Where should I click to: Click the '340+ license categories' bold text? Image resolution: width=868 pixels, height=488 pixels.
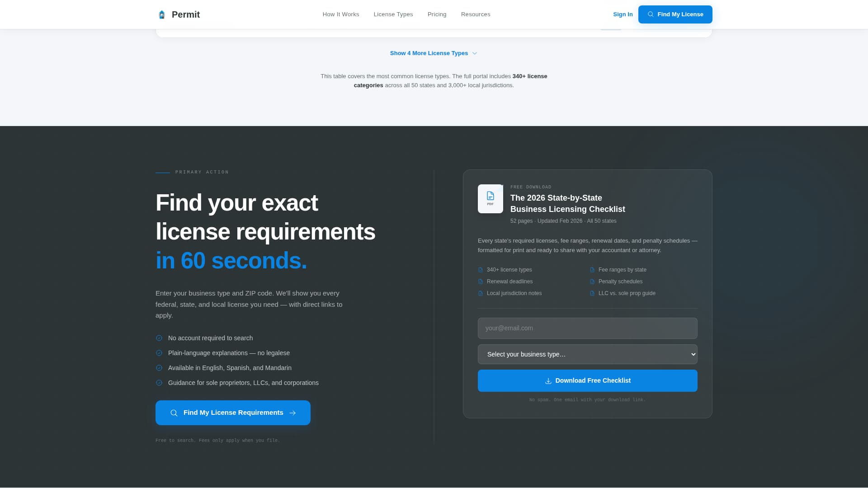point(451,81)
